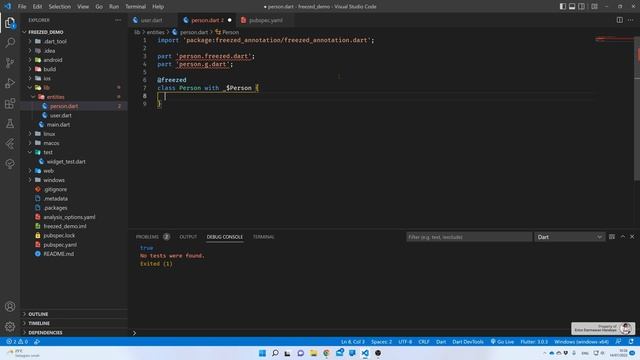640x360 pixels.
Task: Show errors and warnings from status bar
Action: point(17,342)
